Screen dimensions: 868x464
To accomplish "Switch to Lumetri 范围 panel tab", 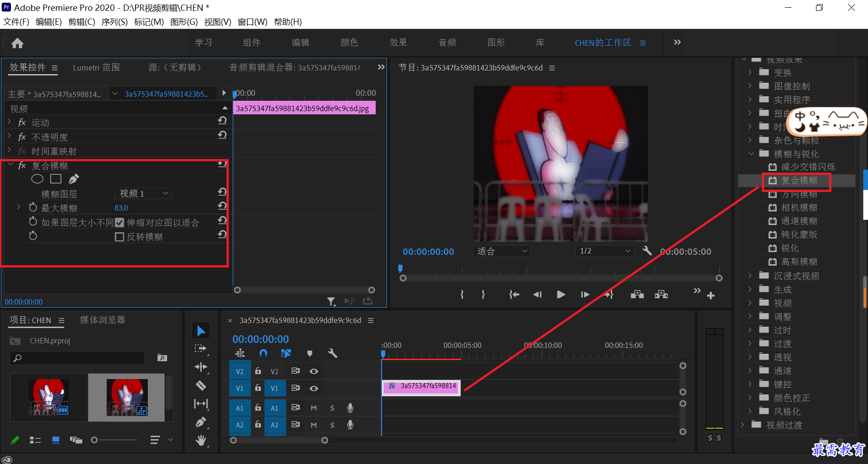I will pyautogui.click(x=96, y=67).
